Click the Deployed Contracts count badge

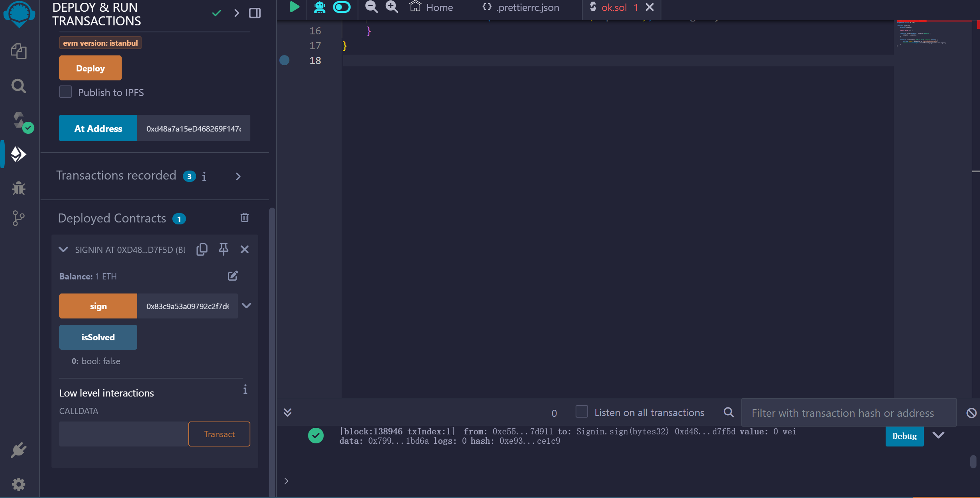tap(179, 219)
